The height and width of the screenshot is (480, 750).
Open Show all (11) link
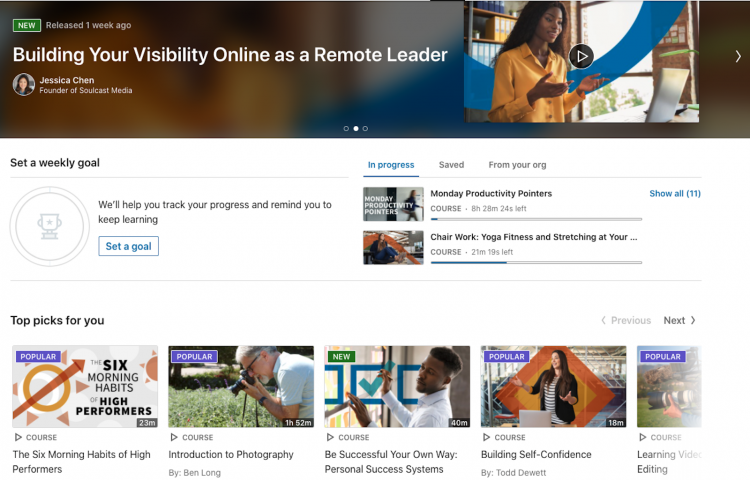675,194
